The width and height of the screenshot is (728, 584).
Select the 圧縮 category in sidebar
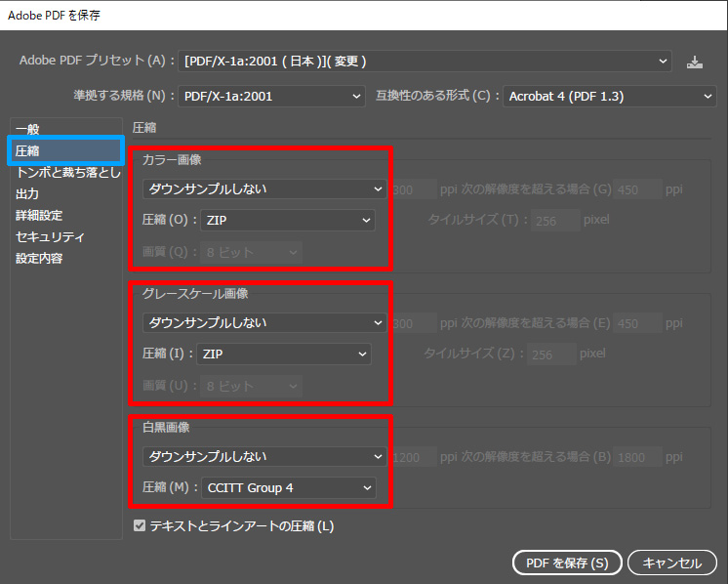pos(66,150)
